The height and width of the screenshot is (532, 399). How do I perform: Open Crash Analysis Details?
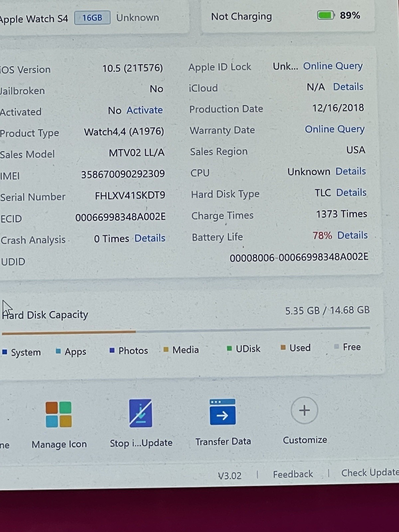point(150,238)
